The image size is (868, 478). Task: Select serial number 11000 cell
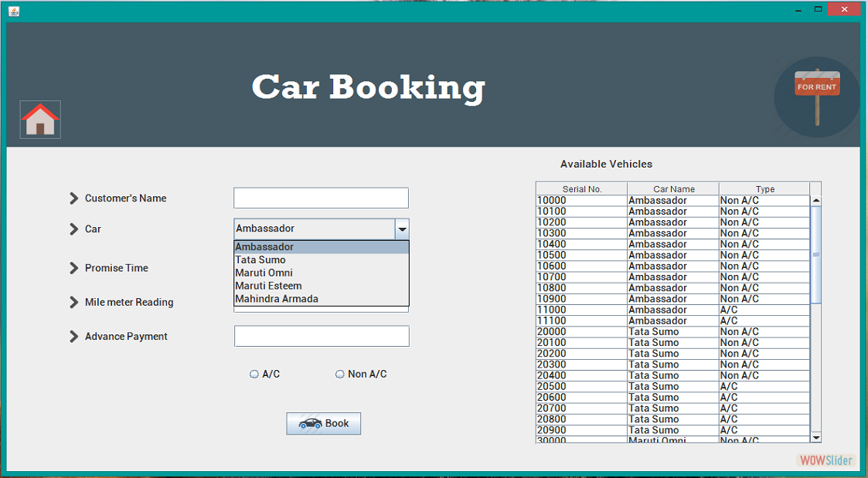[x=582, y=310]
